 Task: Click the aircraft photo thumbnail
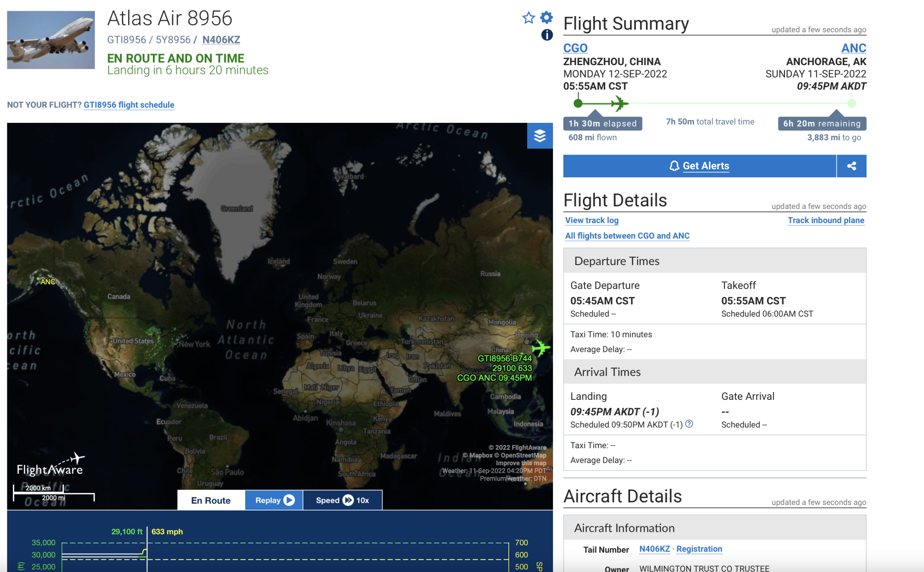pyautogui.click(x=51, y=40)
